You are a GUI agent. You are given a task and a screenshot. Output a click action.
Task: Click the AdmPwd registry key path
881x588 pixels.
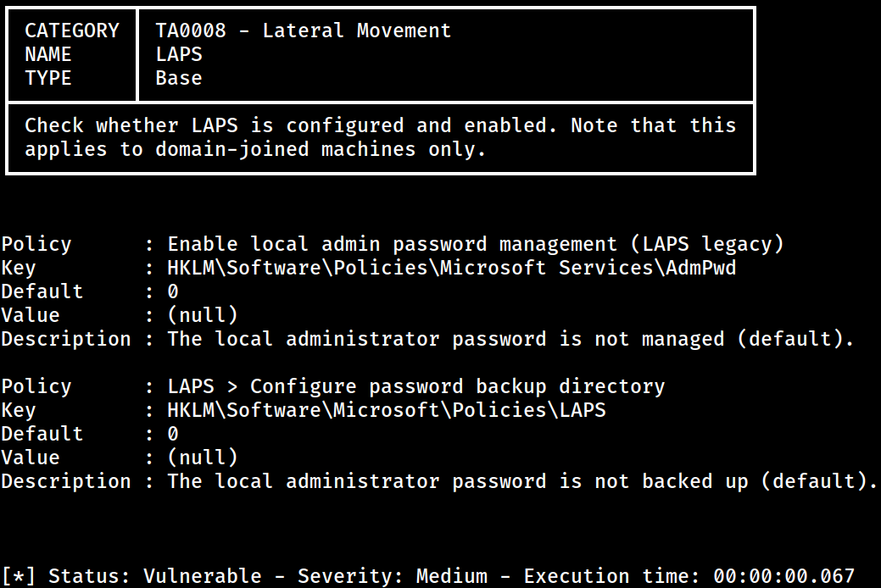(452, 268)
